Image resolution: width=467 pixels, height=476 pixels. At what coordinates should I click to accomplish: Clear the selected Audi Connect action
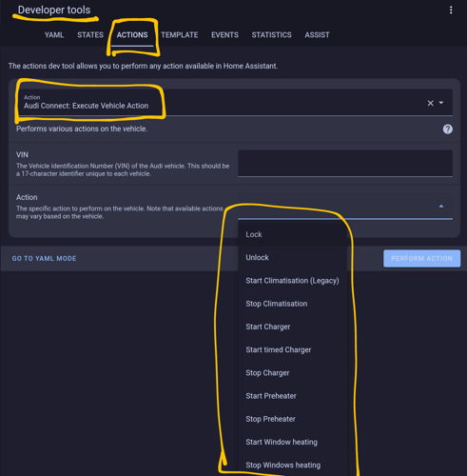pos(430,103)
